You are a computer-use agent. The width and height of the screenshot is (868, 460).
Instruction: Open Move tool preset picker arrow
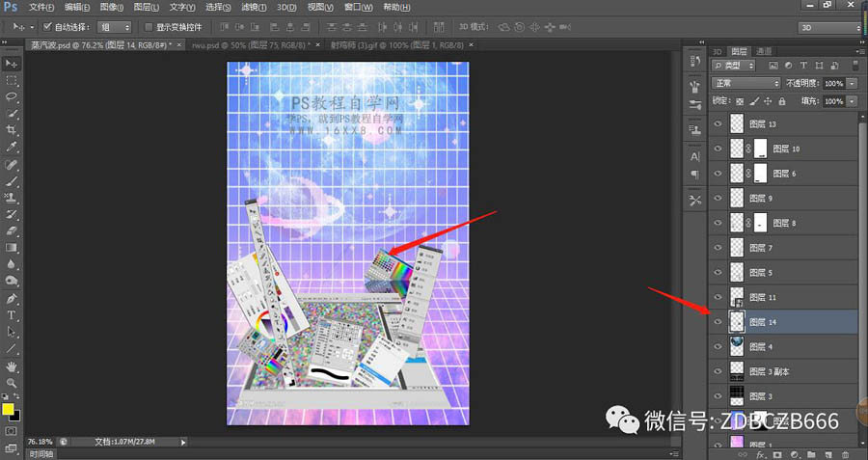coord(32,27)
